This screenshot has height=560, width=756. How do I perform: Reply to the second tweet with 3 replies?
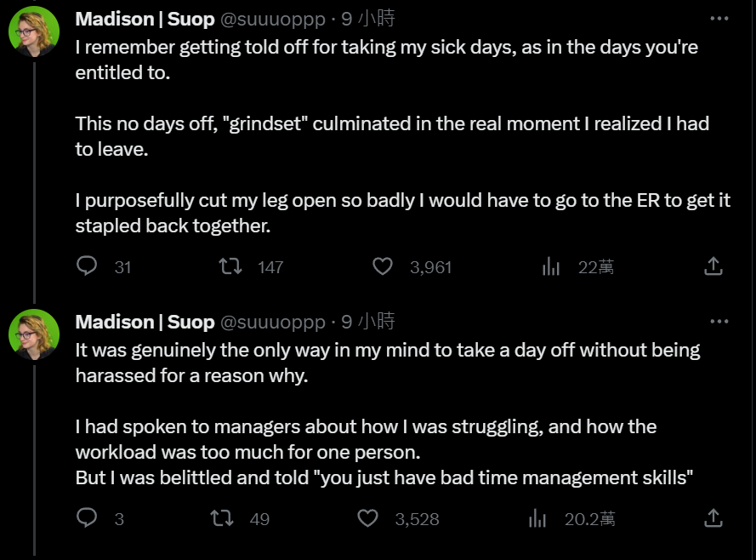point(88,517)
